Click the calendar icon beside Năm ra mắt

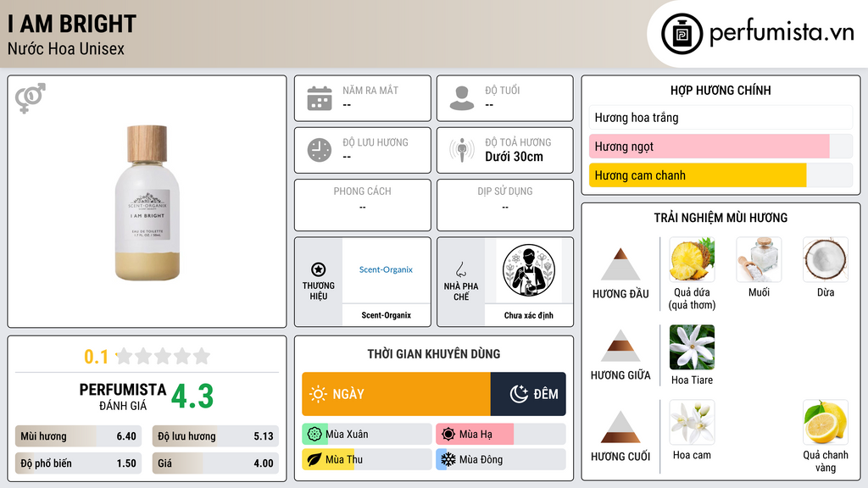(320, 98)
